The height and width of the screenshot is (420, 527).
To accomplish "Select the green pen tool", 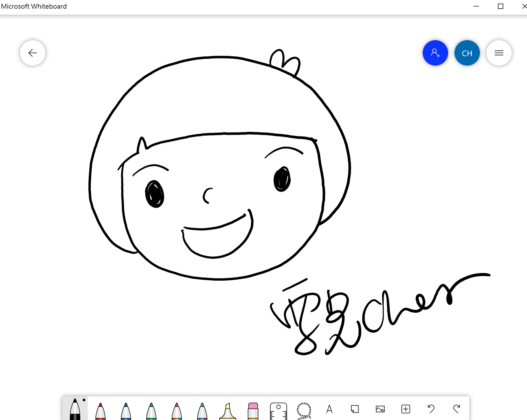I will click(151, 411).
